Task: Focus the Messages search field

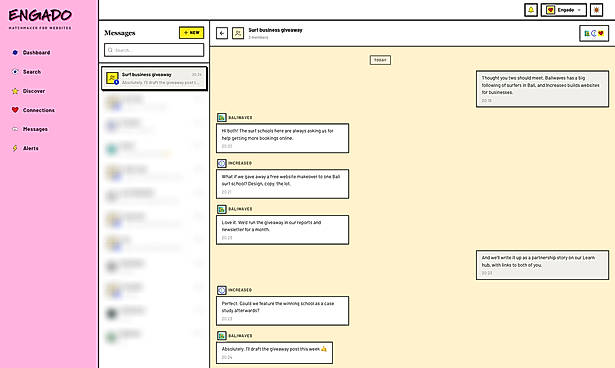Action: [x=154, y=50]
